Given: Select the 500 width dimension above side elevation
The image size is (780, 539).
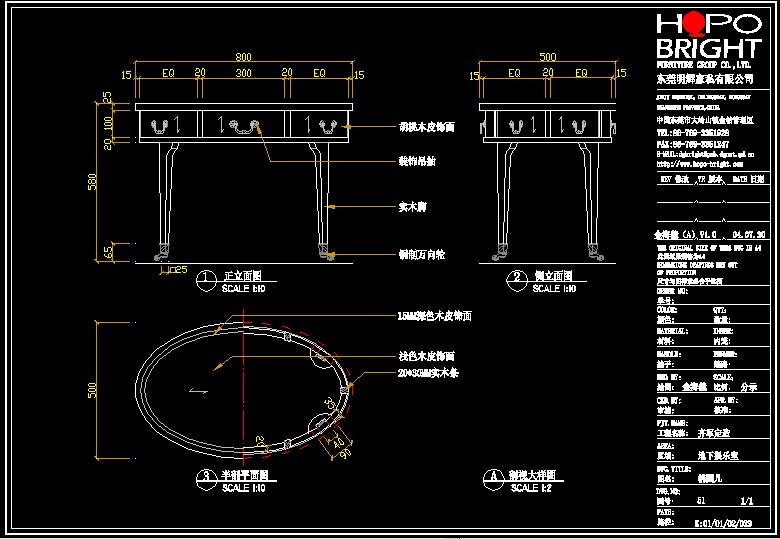Looking at the screenshot, I should tap(548, 57).
